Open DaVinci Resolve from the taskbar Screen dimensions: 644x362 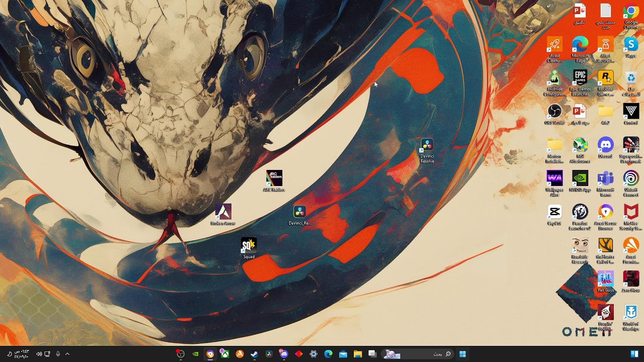tap(269, 354)
